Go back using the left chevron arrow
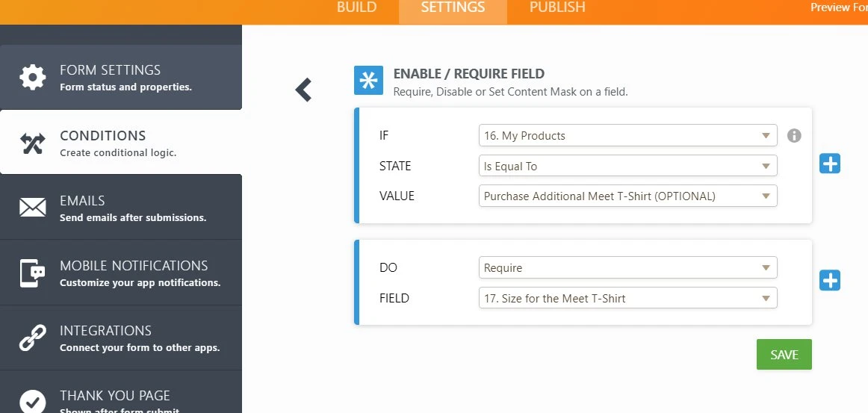This screenshot has height=413, width=868. (303, 89)
